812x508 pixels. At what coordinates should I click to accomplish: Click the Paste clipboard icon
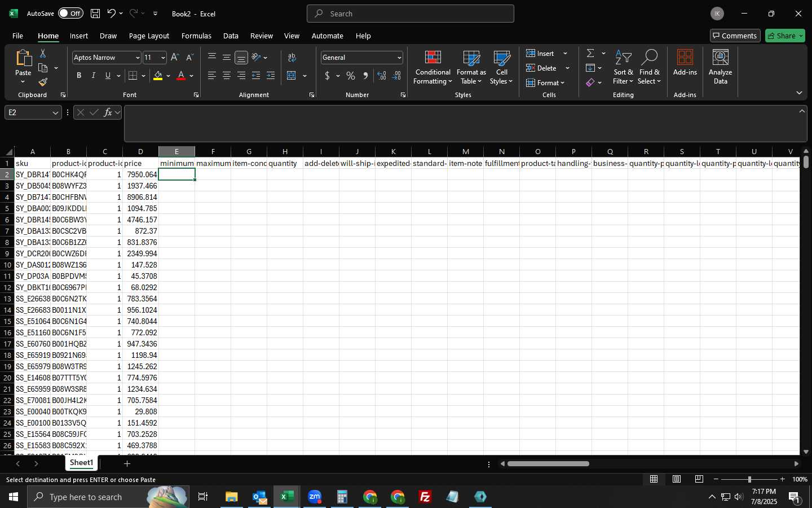[x=23, y=58]
